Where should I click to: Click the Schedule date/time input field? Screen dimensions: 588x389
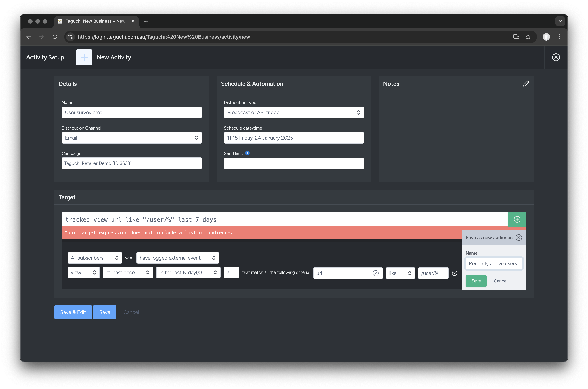point(294,138)
